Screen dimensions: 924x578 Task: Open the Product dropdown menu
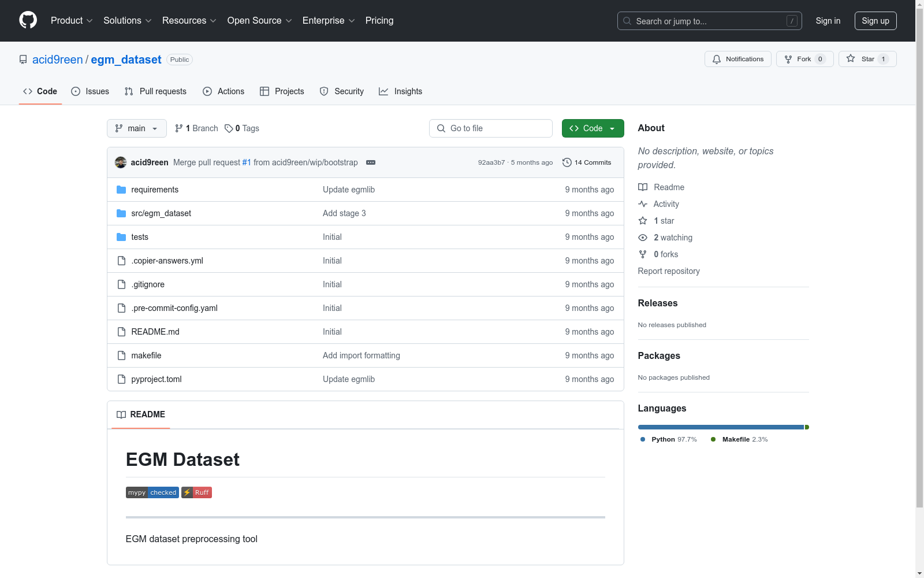tap(72, 21)
